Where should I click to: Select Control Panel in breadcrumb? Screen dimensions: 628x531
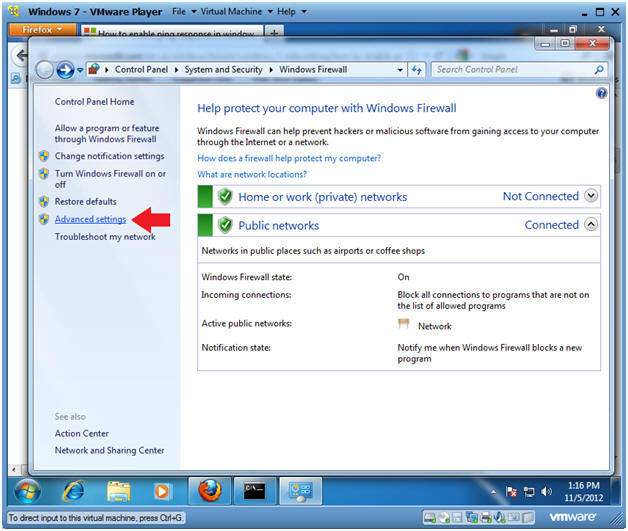(x=141, y=69)
